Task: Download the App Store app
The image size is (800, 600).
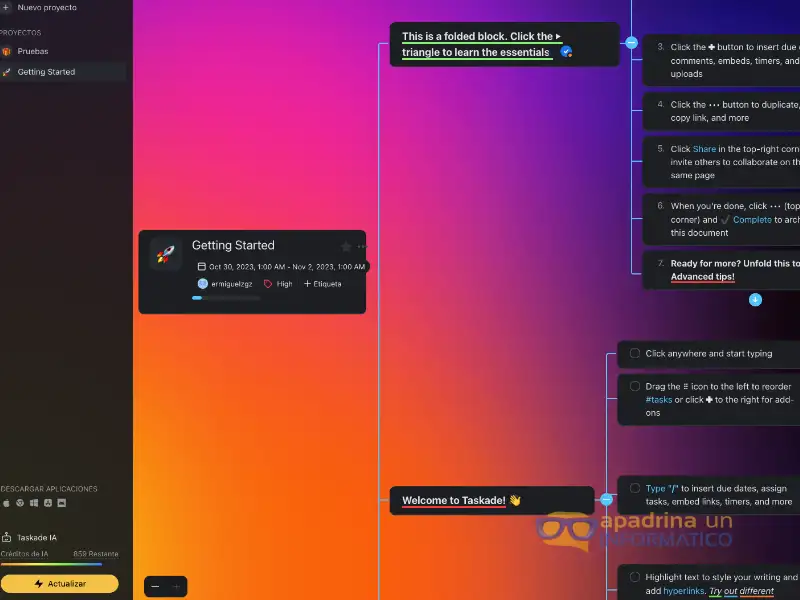Action: [x=48, y=503]
